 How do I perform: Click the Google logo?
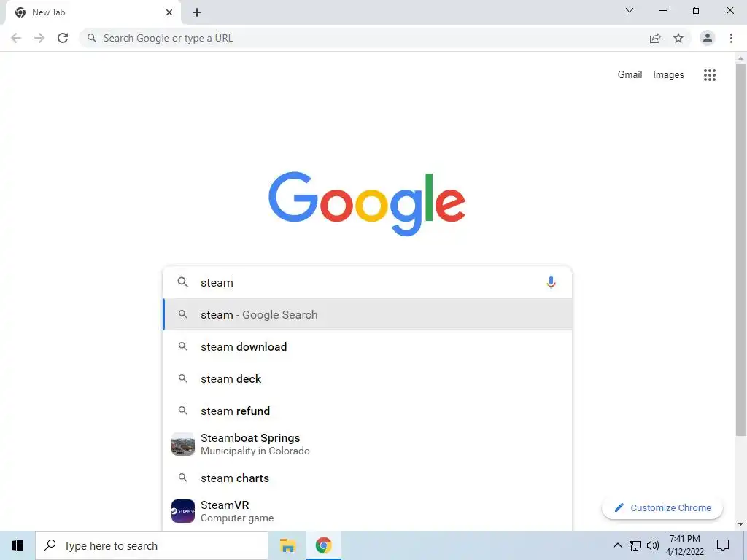pos(367,203)
